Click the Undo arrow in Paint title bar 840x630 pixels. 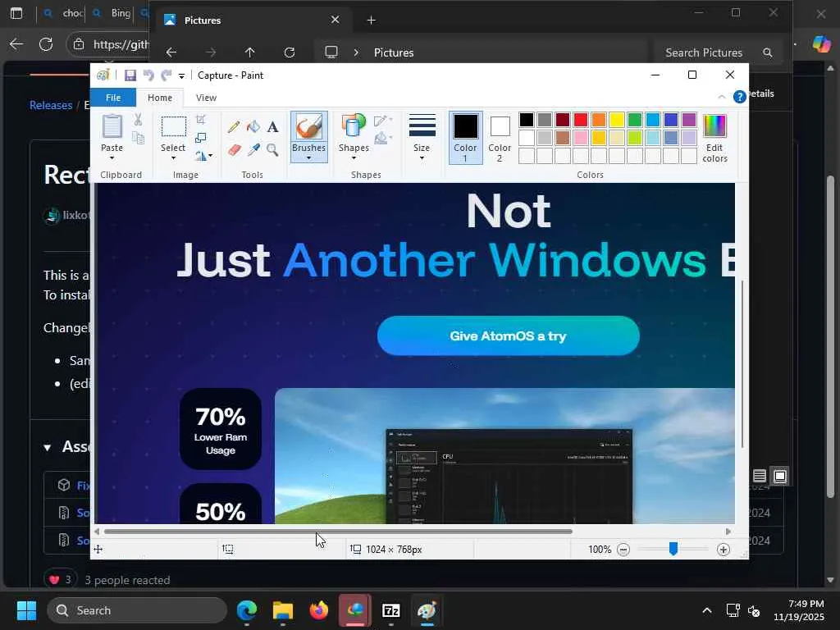[148, 75]
